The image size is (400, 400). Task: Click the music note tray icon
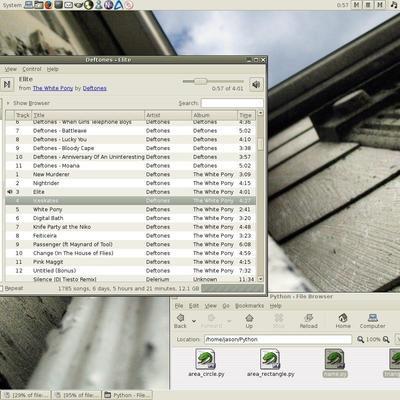click(394, 5)
